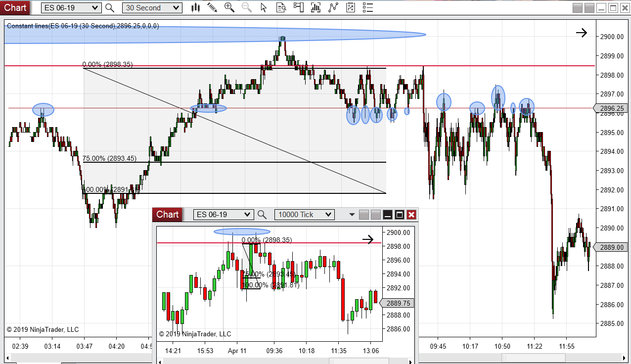Open the chart properties list icon
The height and width of the screenshot is (364, 631).
[367, 7]
